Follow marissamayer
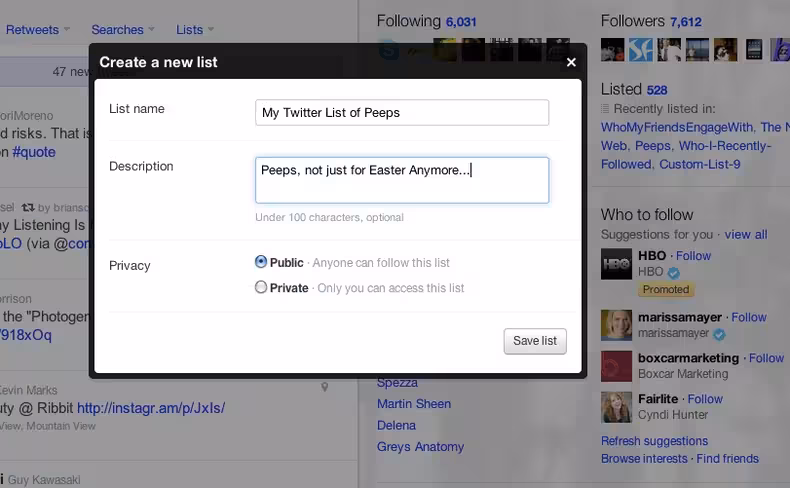Image resolution: width=790 pixels, height=488 pixels. [749, 317]
